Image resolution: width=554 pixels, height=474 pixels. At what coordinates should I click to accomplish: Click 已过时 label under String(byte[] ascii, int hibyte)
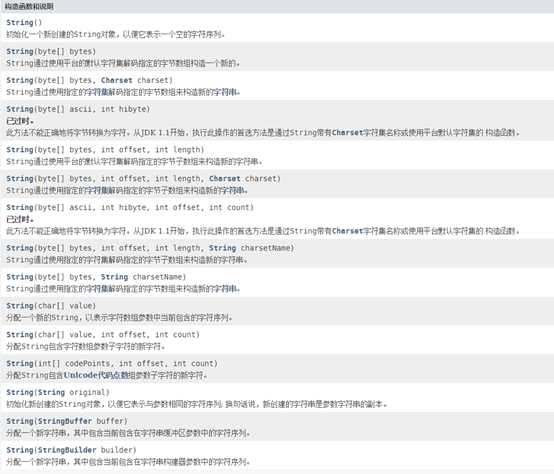tap(20, 121)
